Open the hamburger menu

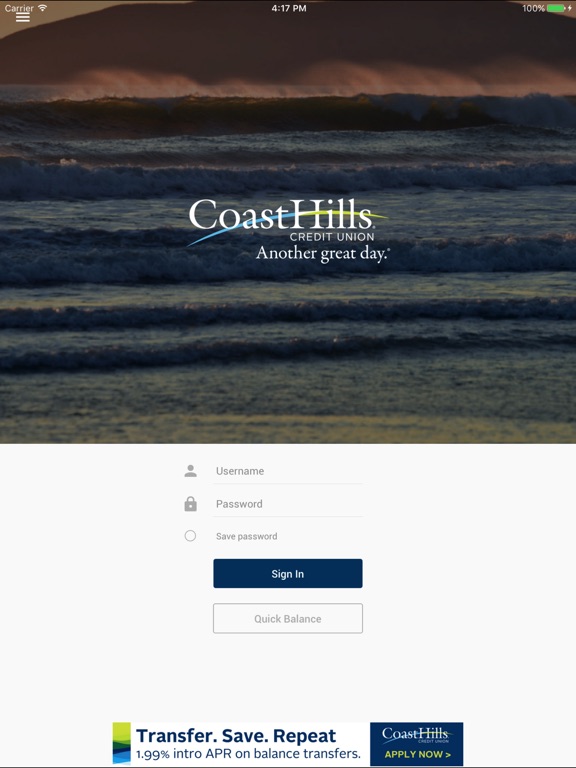click(x=23, y=17)
